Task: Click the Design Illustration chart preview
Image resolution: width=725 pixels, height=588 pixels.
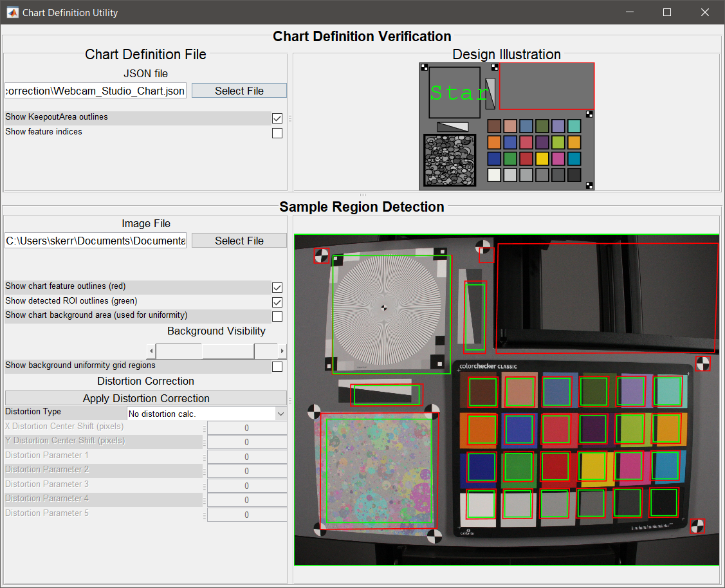Action: click(507, 125)
